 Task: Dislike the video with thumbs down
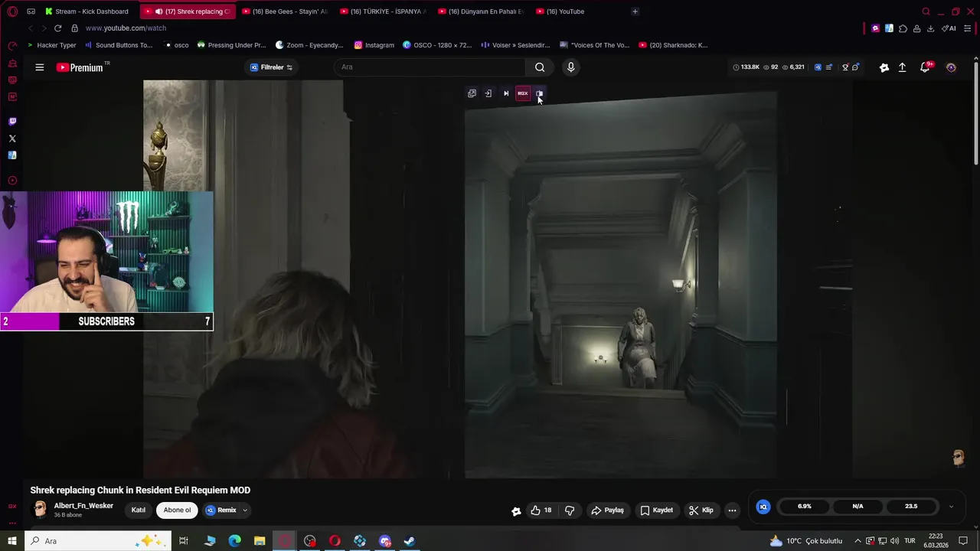570,510
